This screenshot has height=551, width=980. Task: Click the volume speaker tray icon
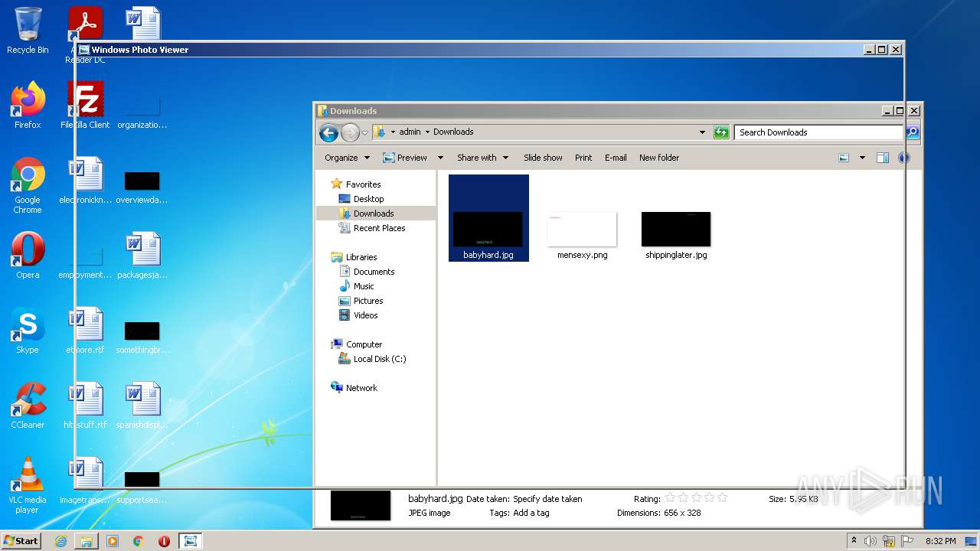point(871,541)
